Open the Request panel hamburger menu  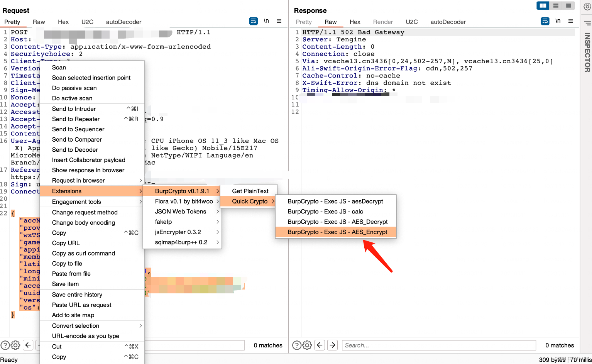coord(279,21)
